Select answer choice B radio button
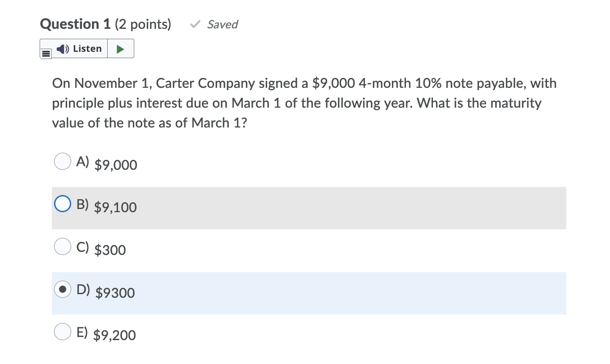 point(62,204)
